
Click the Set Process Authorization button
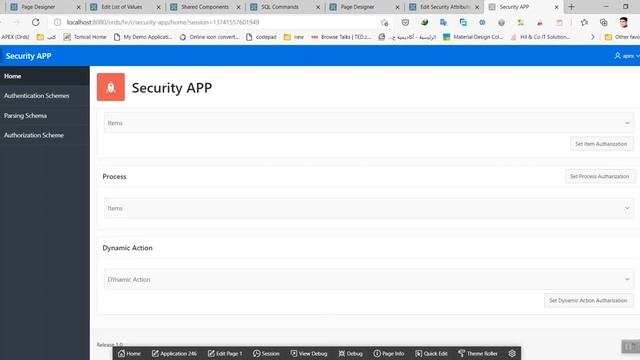pos(600,176)
